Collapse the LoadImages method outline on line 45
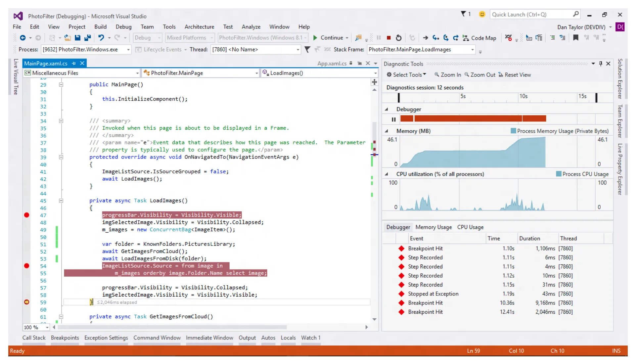 coord(61,201)
